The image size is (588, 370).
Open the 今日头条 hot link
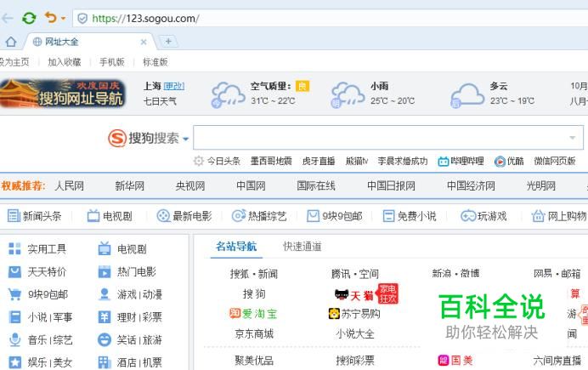(x=223, y=161)
